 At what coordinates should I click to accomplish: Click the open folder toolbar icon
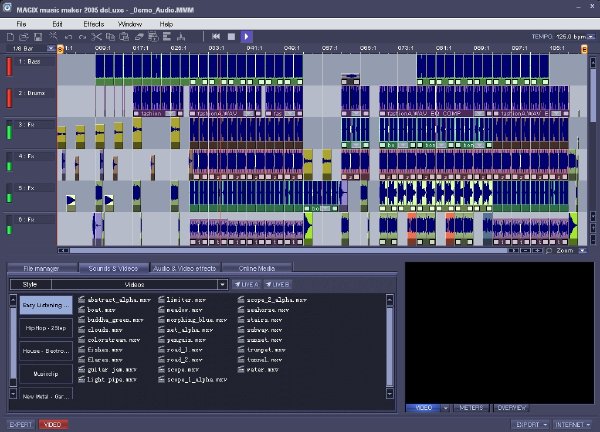click(24, 37)
